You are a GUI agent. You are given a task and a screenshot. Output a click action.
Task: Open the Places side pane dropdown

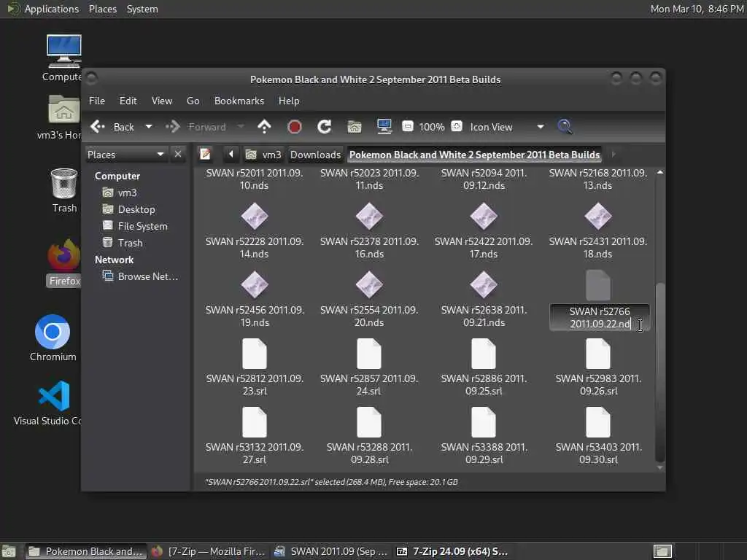point(126,155)
